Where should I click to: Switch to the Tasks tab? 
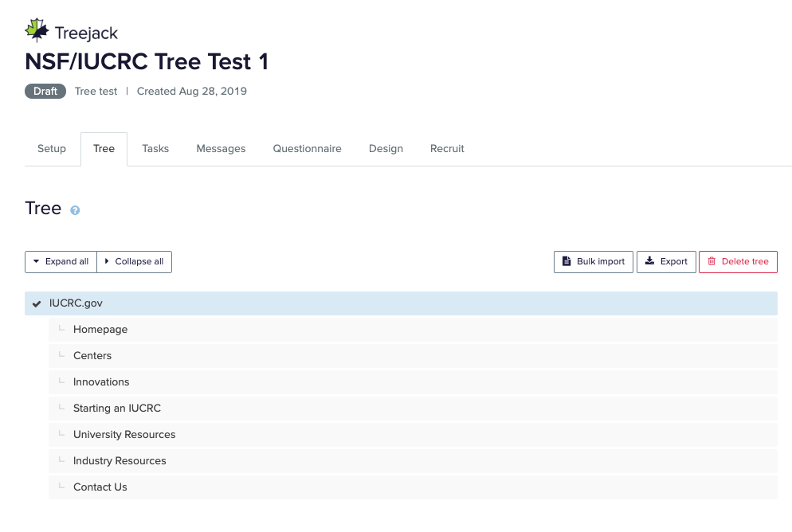(x=155, y=149)
